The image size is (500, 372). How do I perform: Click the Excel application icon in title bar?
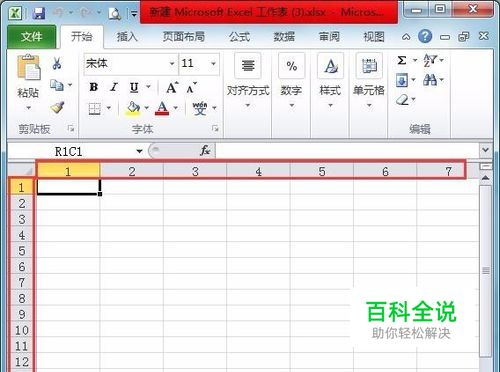click(15, 13)
